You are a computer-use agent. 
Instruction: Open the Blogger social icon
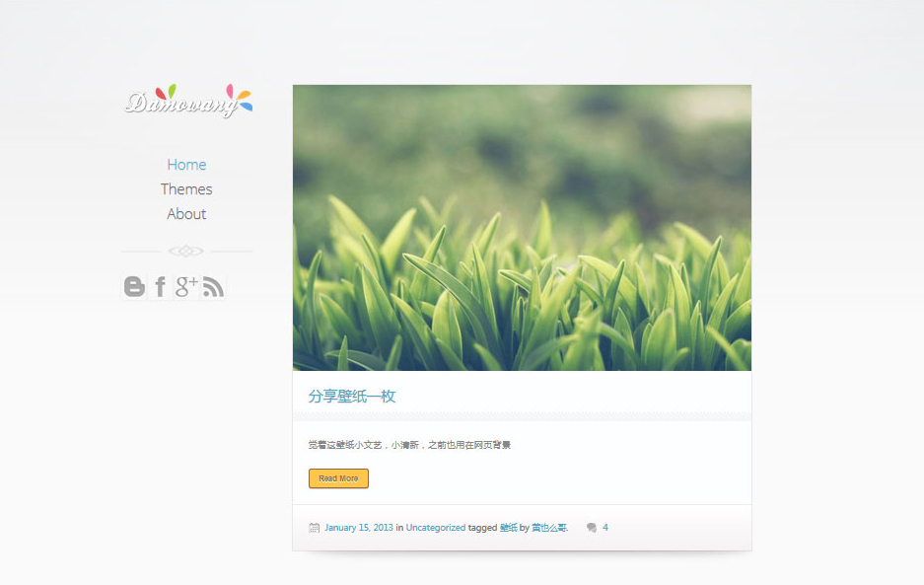(134, 286)
